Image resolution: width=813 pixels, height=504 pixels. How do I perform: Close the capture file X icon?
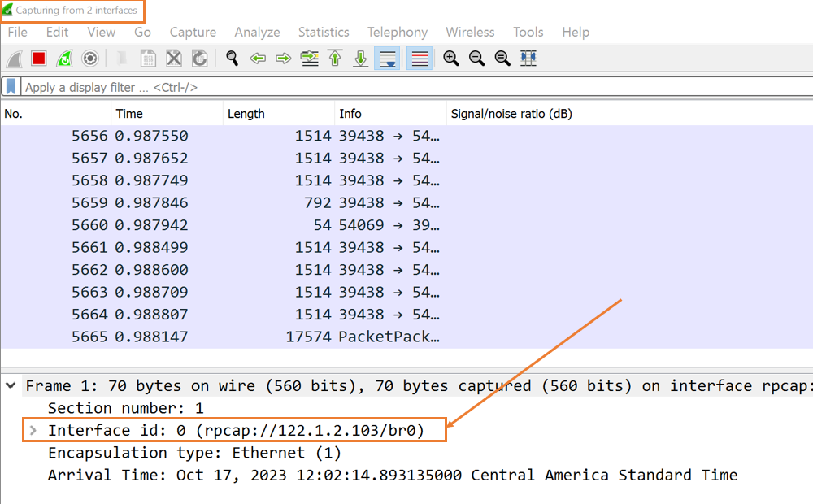pos(174,59)
